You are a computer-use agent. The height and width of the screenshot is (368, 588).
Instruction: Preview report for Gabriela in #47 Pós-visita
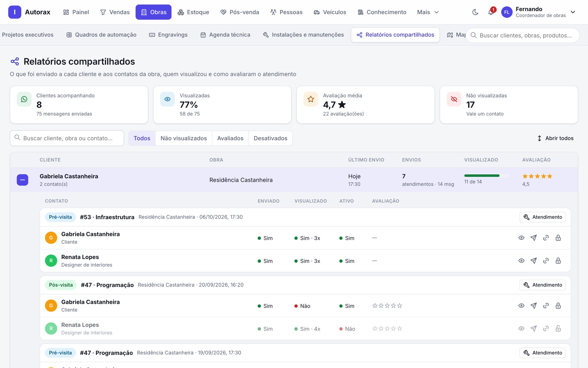(x=521, y=306)
